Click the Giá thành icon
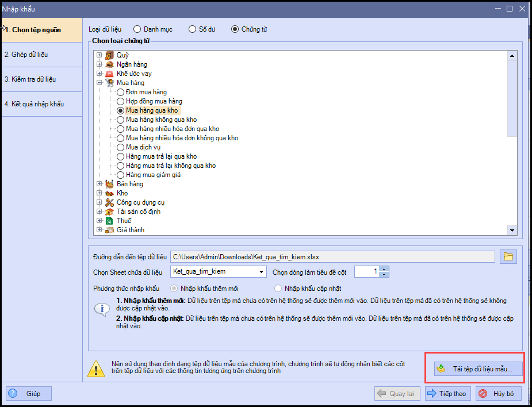 pos(109,230)
